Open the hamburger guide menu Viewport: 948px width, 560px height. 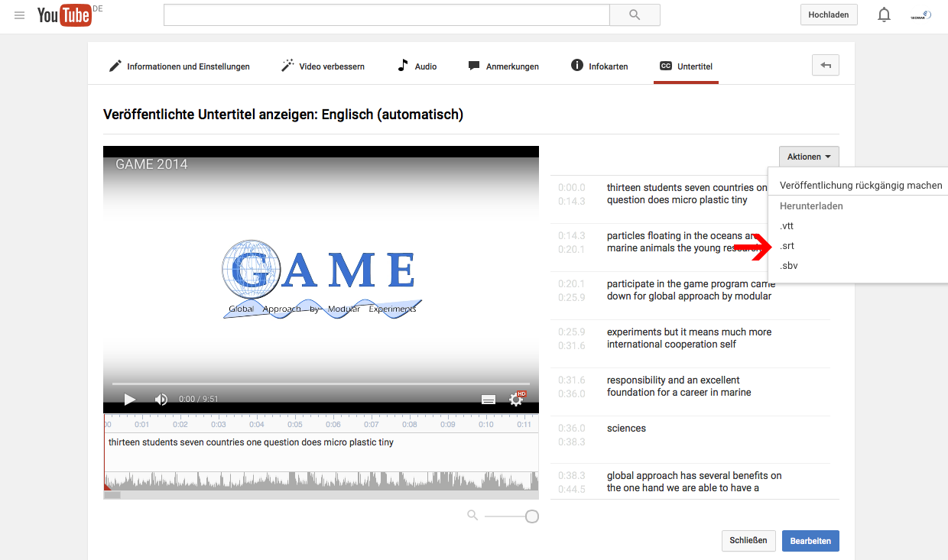tap(19, 15)
